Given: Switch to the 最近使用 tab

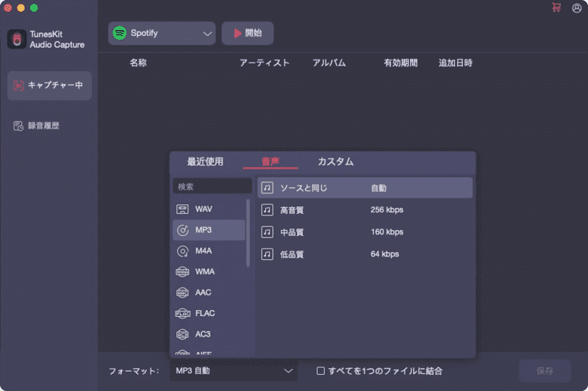Looking at the screenshot, I should tap(205, 162).
